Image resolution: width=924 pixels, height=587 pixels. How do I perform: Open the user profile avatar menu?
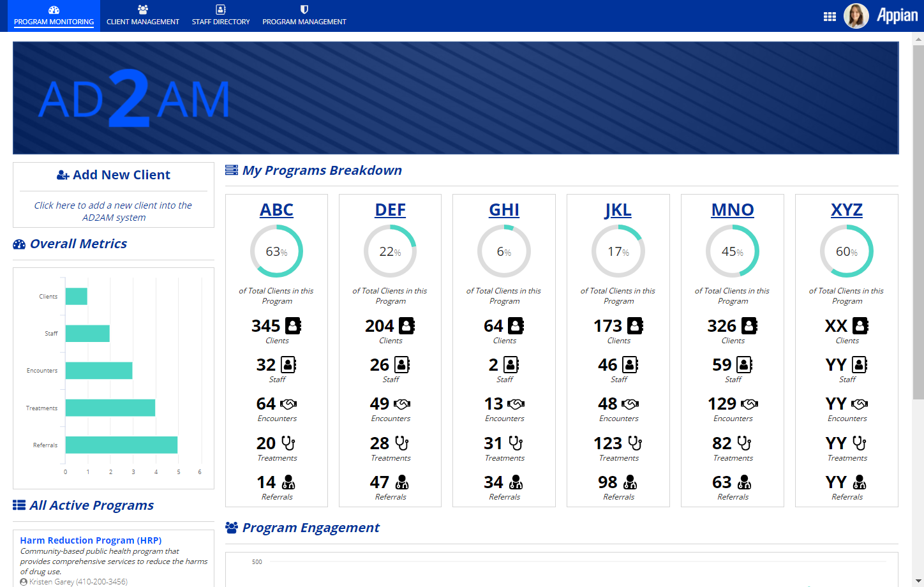click(x=856, y=16)
